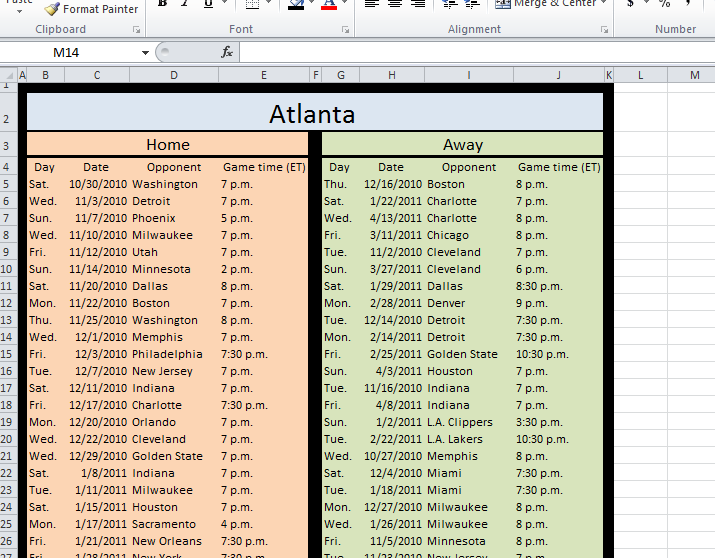This screenshot has height=558, width=715.
Task: Open the Borders dropdown arrow
Action: pyautogui.click(x=269, y=3)
